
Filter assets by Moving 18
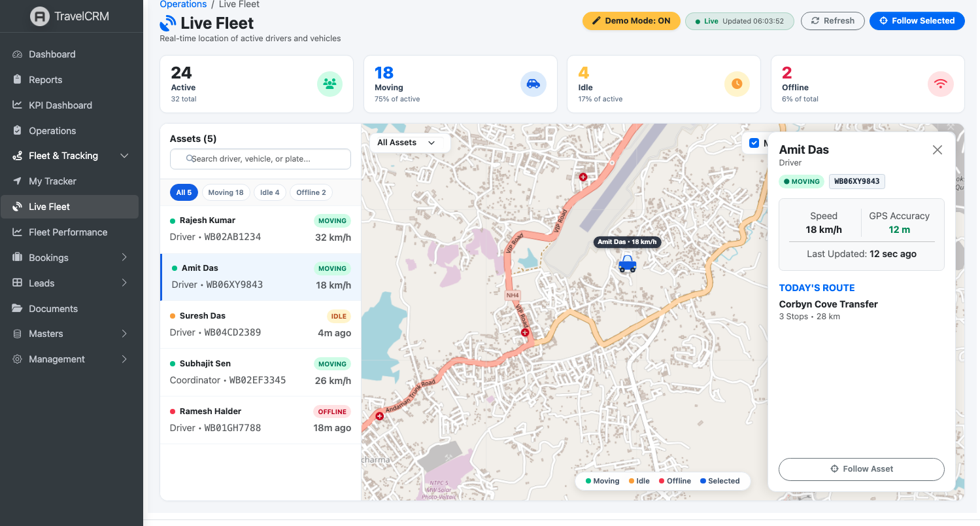point(226,192)
